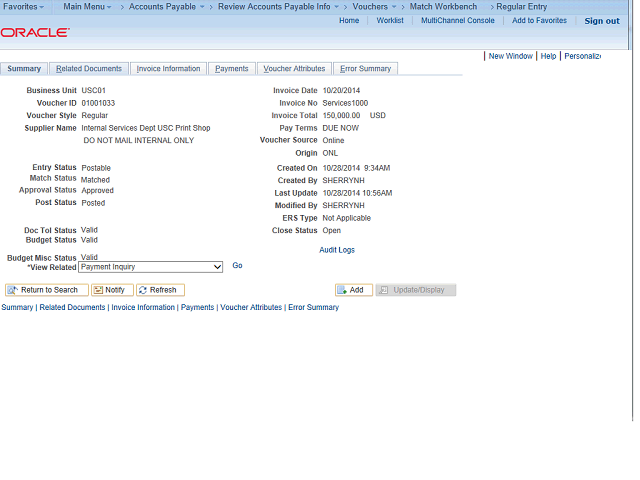The height and width of the screenshot is (480, 640).
Task: Click the Pay Terms value DUE NOW
Action: [x=340, y=128]
